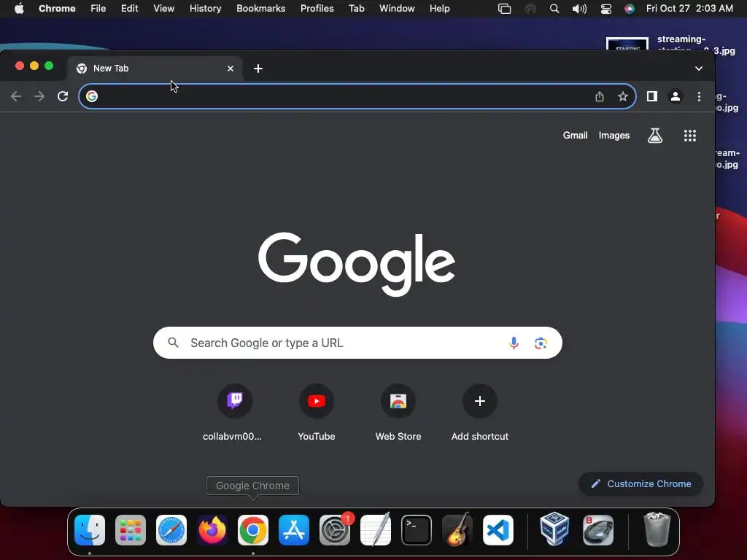
Task: Focus the Google search box
Action: click(x=357, y=343)
